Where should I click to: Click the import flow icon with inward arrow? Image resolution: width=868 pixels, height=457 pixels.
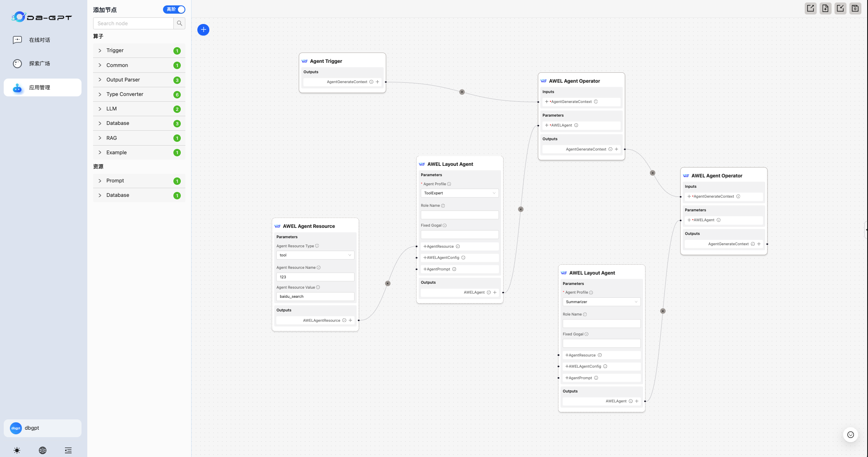tap(840, 8)
